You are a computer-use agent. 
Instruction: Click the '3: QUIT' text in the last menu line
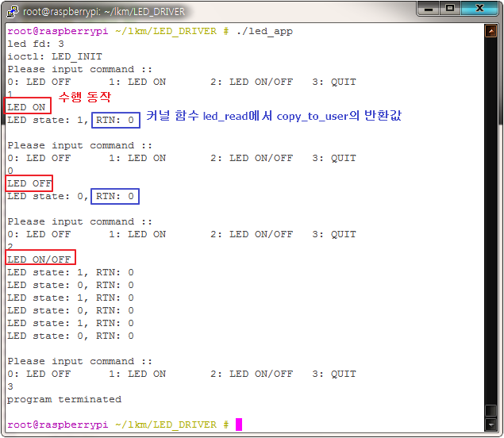pyautogui.click(x=334, y=374)
